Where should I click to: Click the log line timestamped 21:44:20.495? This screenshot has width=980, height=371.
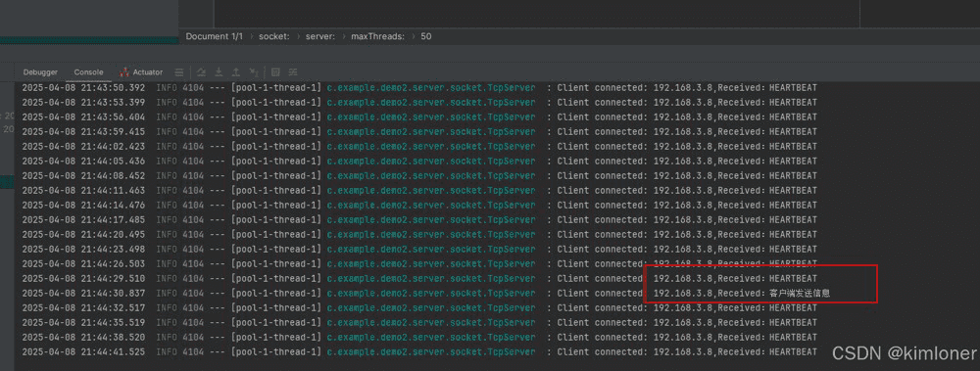click(x=419, y=234)
